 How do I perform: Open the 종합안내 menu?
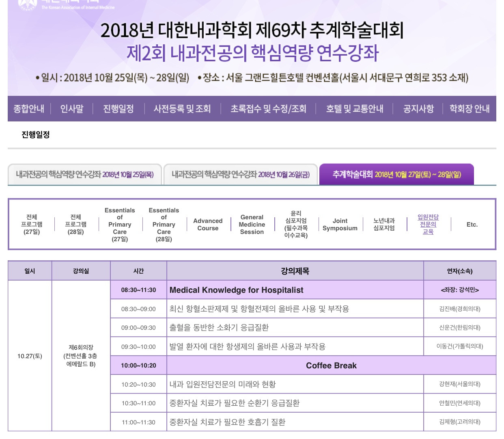click(x=29, y=109)
